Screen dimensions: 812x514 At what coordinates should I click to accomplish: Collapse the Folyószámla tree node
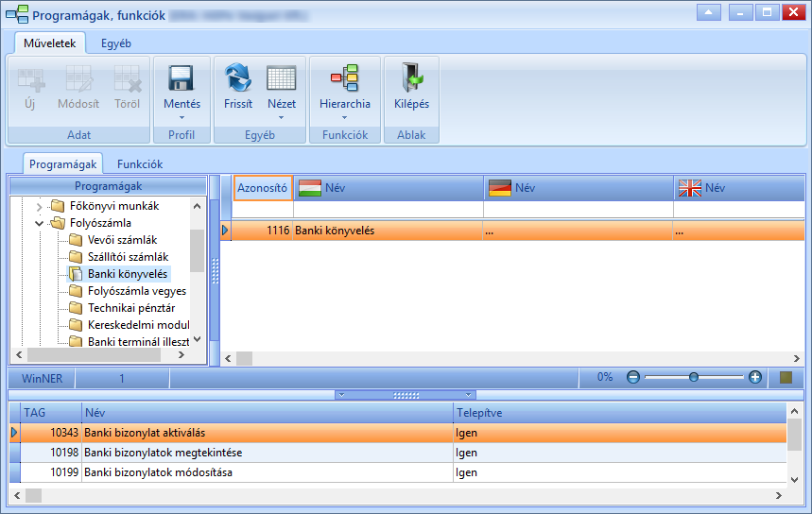click(x=40, y=224)
